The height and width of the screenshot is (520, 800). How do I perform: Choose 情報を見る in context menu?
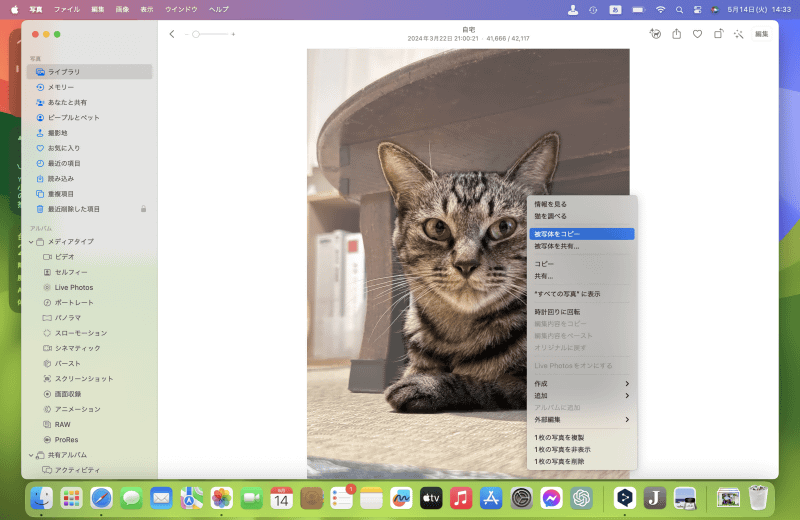[x=582, y=204]
